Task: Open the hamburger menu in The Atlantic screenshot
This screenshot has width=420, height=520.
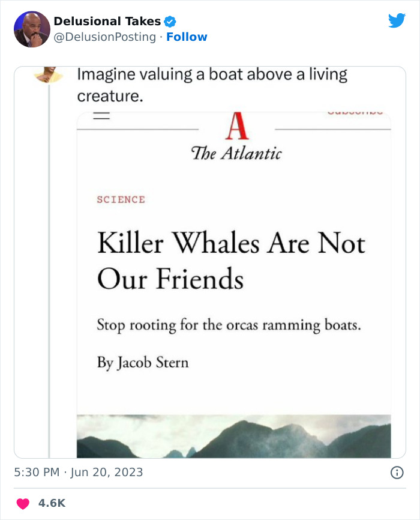Action: tap(101, 117)
